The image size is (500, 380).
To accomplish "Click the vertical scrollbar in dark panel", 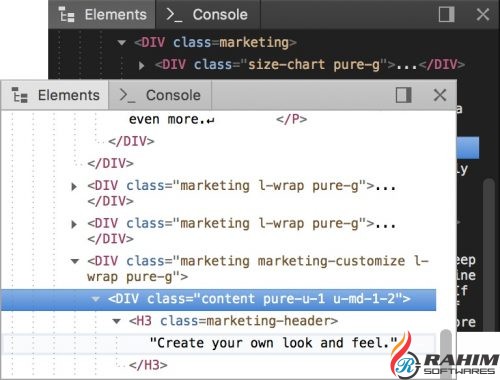I will 489,253.
